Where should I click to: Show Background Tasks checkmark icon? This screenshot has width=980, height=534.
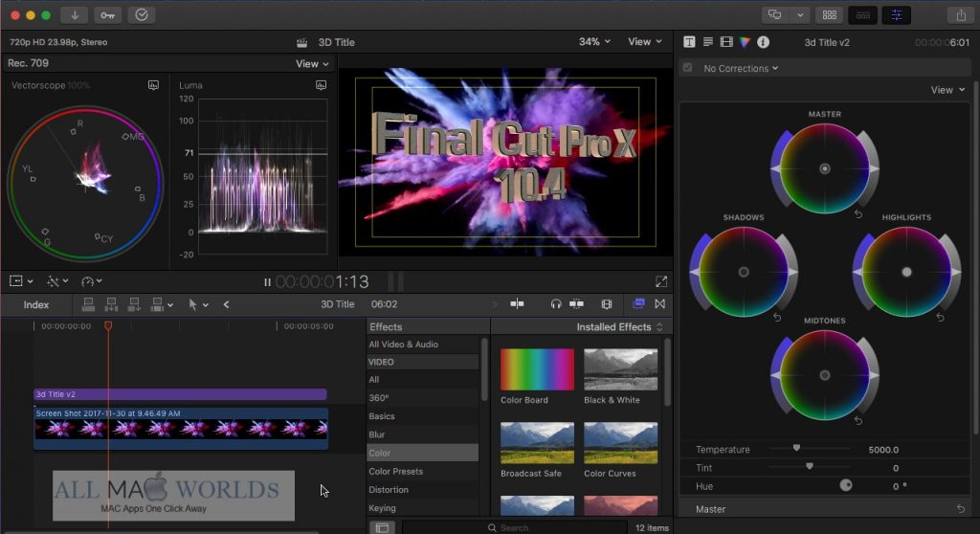pos(142,15)
